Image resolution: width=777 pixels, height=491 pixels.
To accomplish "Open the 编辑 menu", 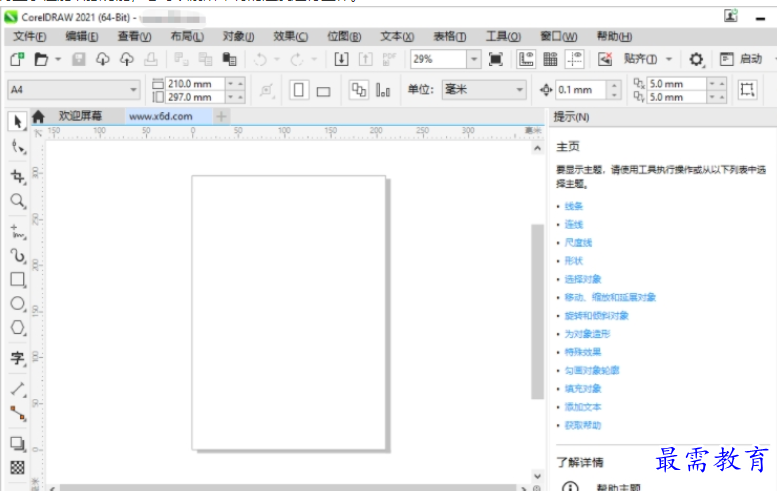I will 82,36.
